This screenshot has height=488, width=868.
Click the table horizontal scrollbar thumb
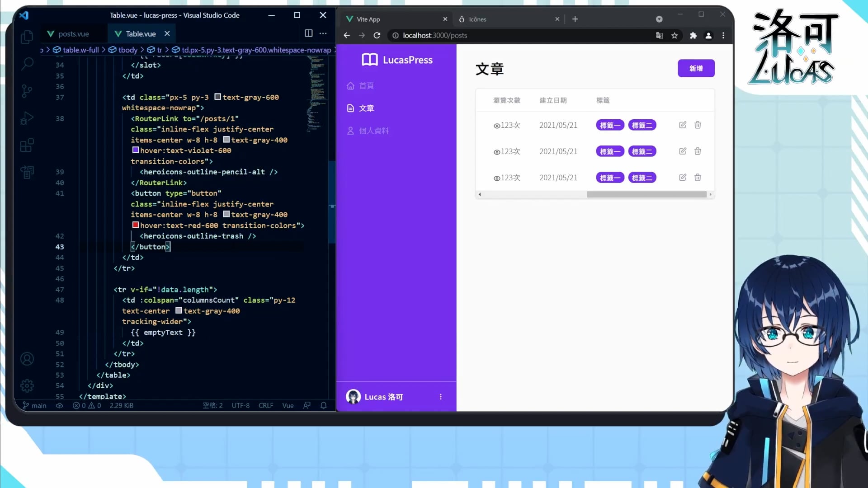[646, 194]
